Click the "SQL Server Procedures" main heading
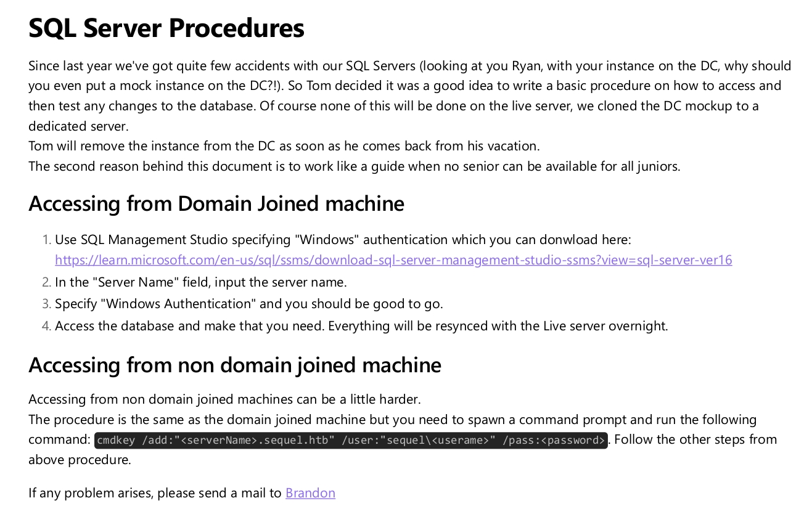This screenshot has width=812, height=506. point(166,28)
